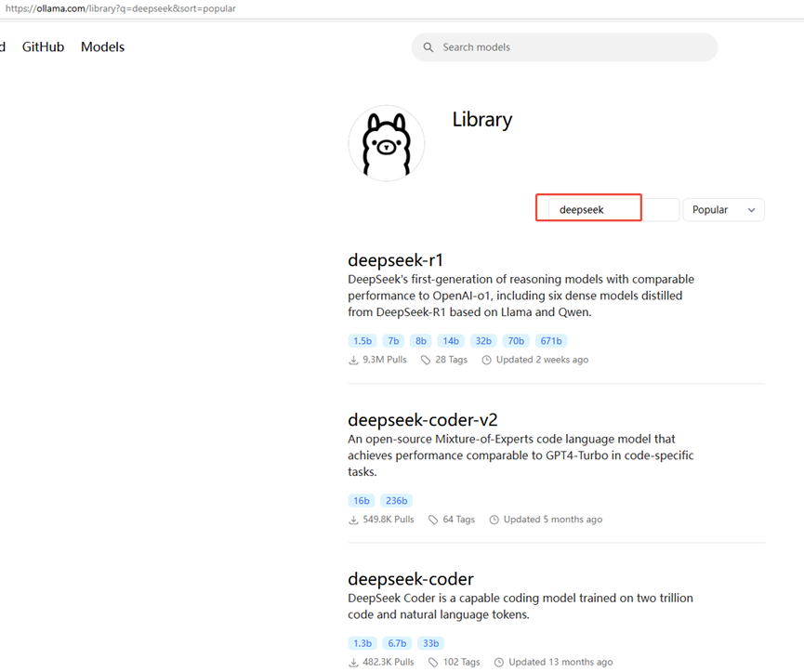Select the 6.7b size tag
804x672 pixels.
point(398,643)
